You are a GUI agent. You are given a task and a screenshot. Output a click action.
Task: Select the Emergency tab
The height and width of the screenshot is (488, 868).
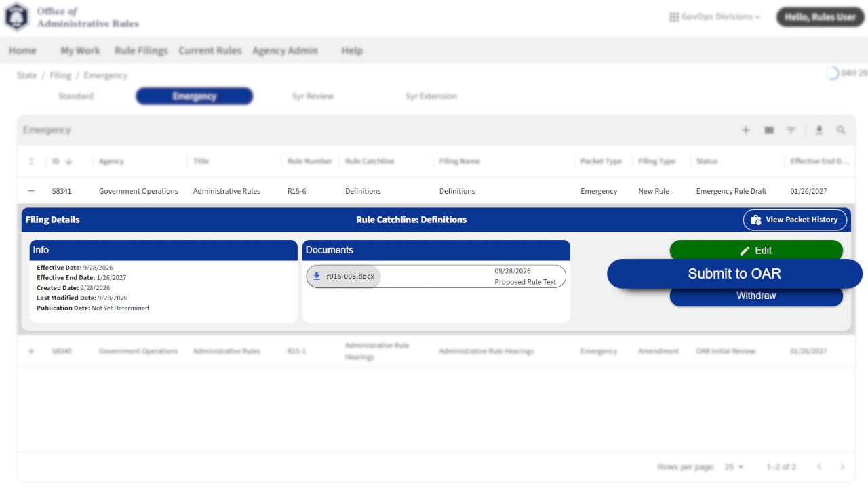click(x=194, y=96)
